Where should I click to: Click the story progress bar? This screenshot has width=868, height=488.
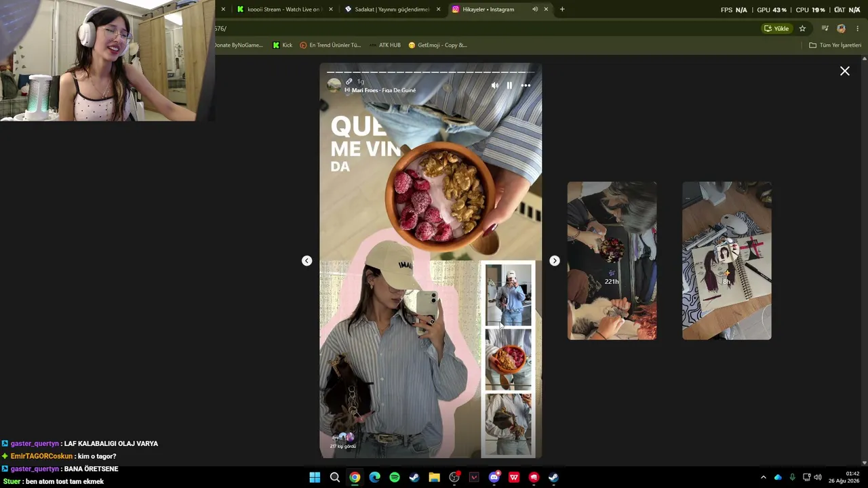click(431, 71)
